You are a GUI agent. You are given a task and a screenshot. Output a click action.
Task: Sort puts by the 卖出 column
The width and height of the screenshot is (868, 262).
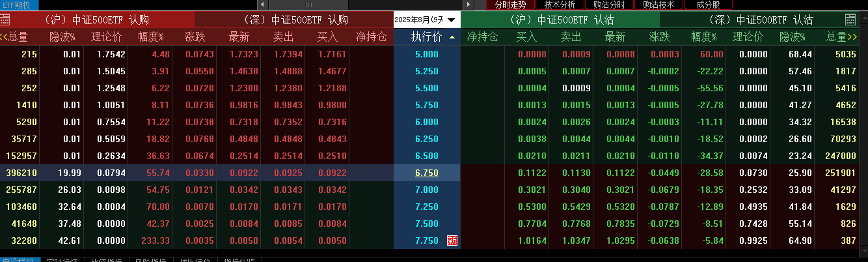(x=571, y=37)
